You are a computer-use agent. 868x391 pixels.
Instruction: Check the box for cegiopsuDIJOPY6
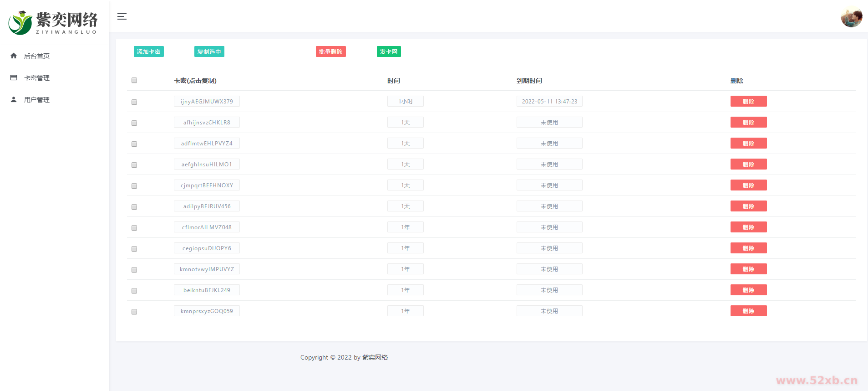[x=134, y=249]
